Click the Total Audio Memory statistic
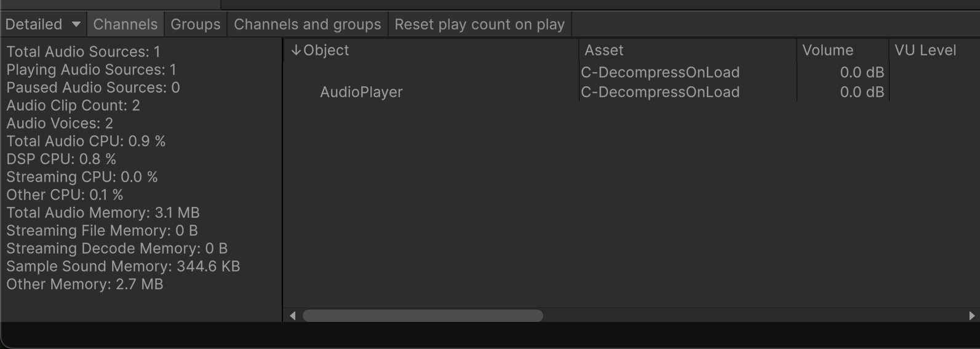 coord(103,213)
